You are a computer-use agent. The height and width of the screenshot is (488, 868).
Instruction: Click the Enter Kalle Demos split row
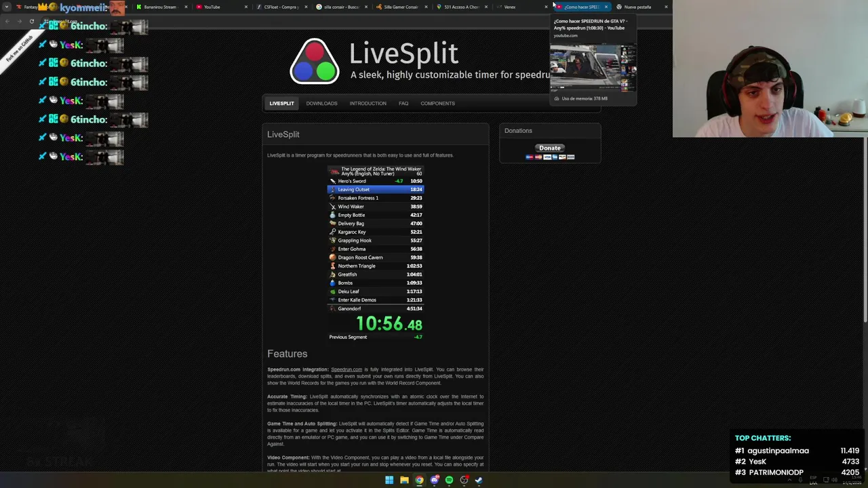tap(376, 300)
